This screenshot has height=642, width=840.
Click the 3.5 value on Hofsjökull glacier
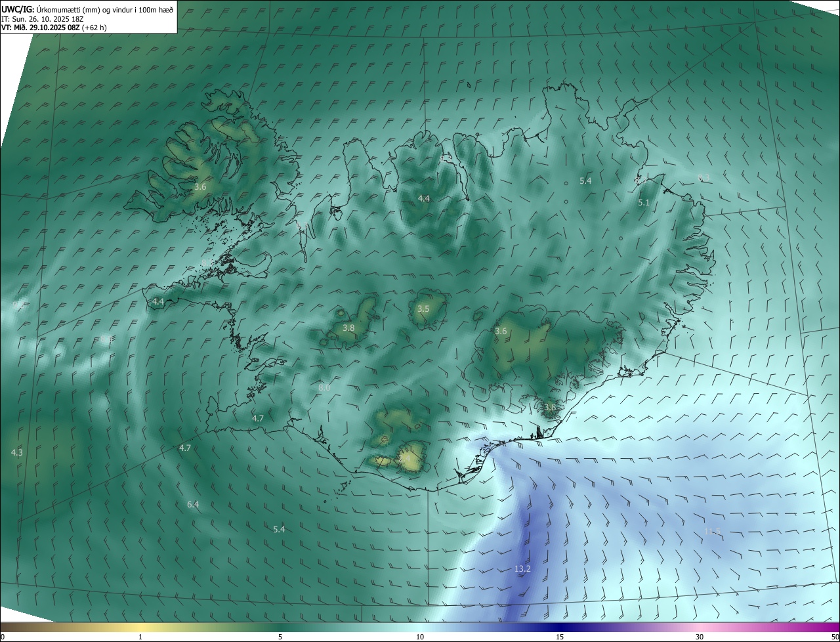tap(423, 309)
